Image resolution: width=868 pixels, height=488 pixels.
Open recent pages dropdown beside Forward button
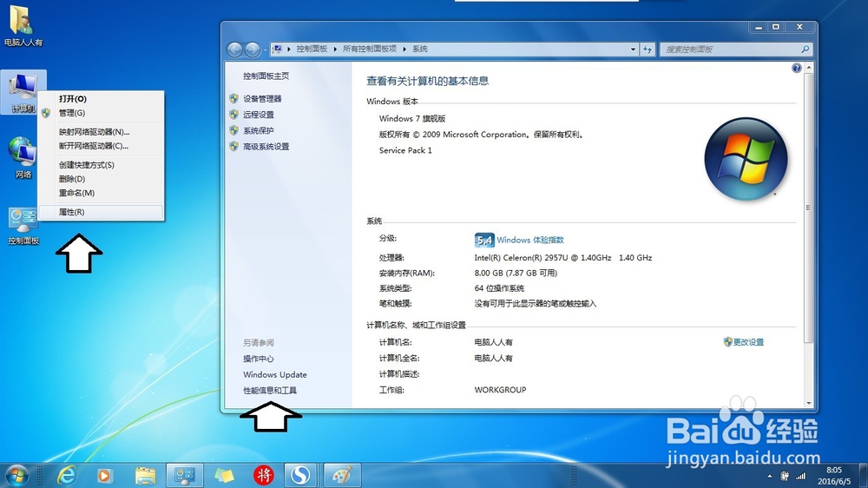265,49
